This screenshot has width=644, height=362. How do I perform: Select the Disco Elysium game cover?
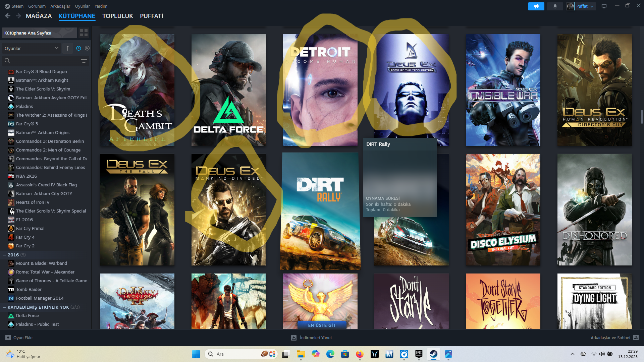(x=503, y=209)
